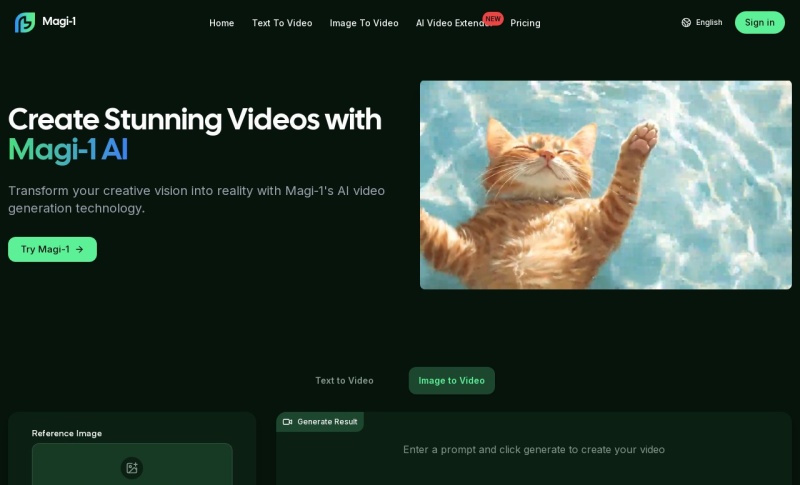Image resolution: width=800 pixels, height=485 pixels.
Task: Click the Generate Result label
Action: tap(327, 422)
